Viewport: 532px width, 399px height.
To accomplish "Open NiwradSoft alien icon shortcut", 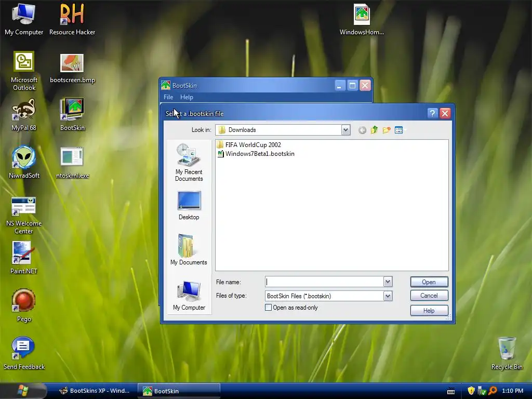I will [24, 163].
